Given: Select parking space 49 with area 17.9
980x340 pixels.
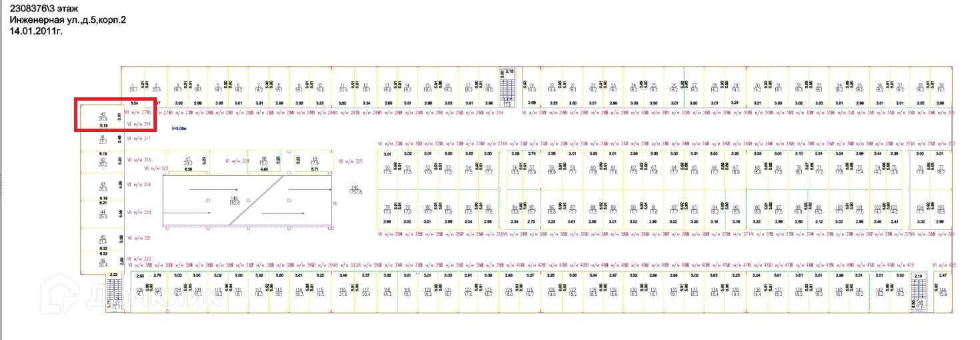Looking at the screenshot, I should (315, 160).
